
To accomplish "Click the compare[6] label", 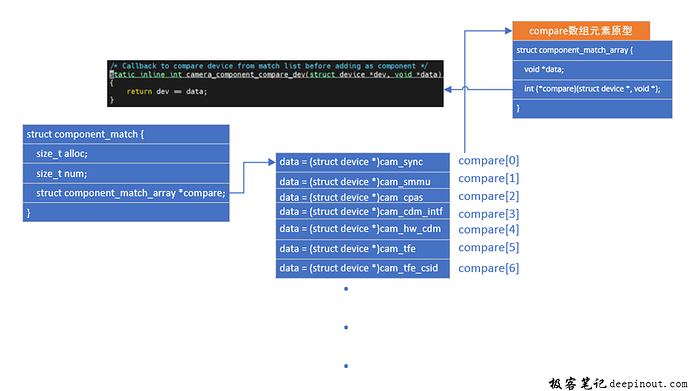I will tap(488, 268).
